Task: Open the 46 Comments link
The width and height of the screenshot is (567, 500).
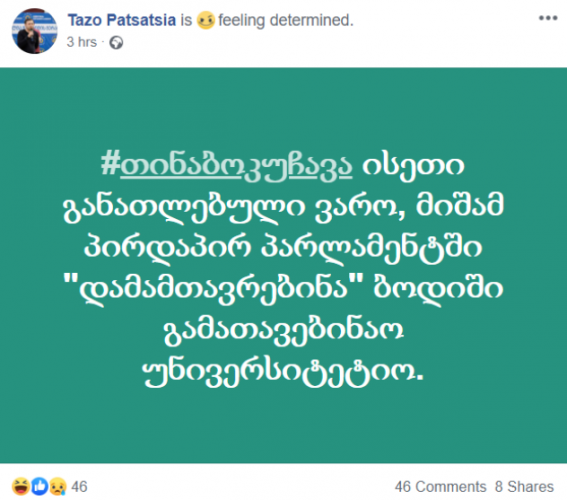Action: [440, 487]
